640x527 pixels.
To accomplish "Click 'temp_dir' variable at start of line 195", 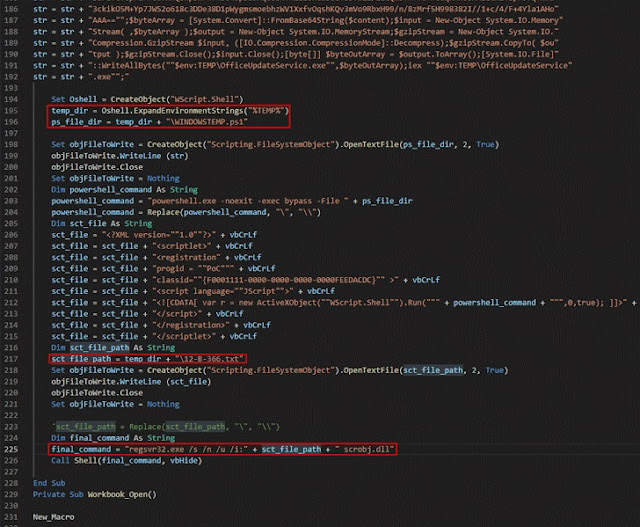I will [69, 111].
